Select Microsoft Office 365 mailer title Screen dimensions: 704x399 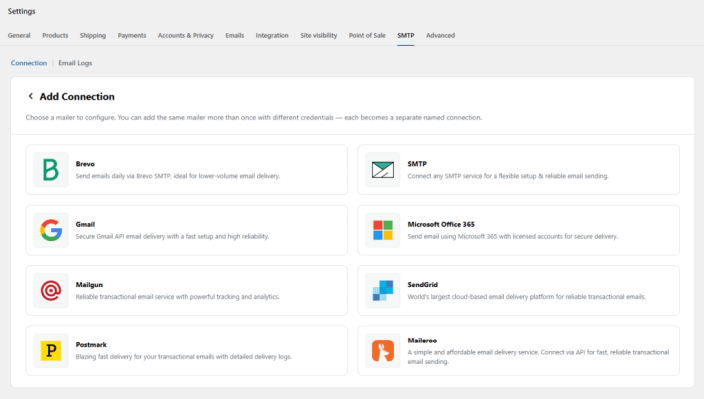[x=441, y=224]
